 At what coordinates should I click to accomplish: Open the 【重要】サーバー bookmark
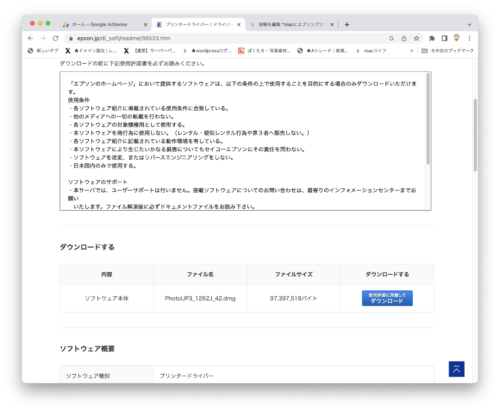(x=149, y=51)
